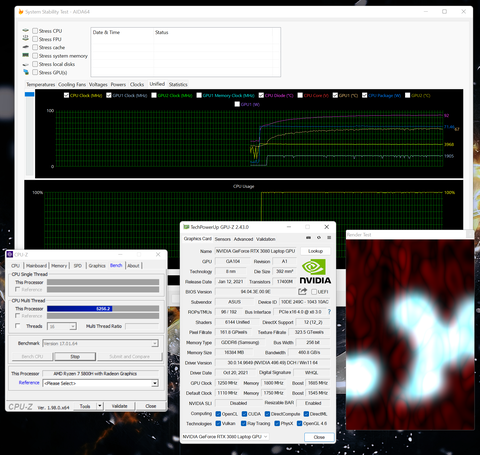The image size is (480, 455).
Task: Click the AIDA64 flame title bar icon
Action: (x=21, y=12)
